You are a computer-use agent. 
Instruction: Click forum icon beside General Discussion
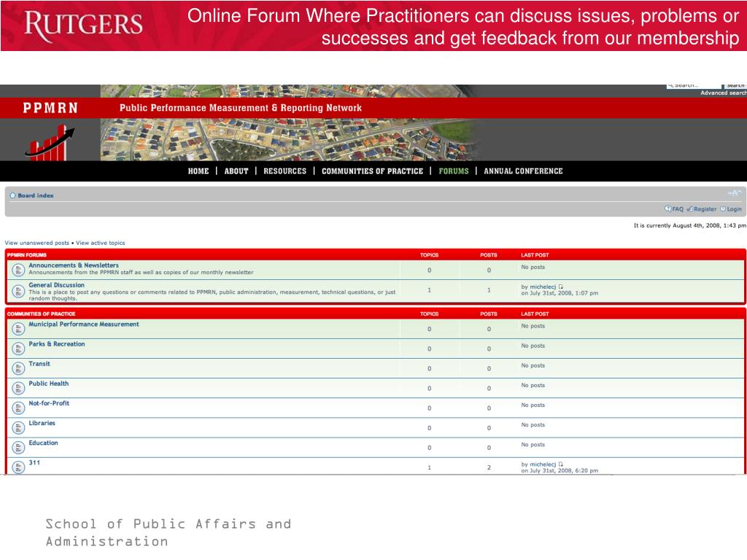coord(18,290)
